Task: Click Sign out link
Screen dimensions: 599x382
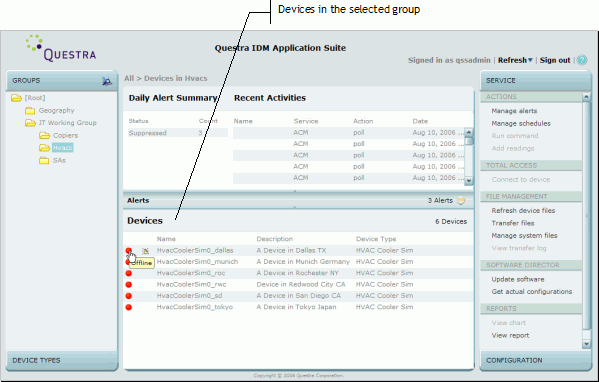Action: pos(555,60)
